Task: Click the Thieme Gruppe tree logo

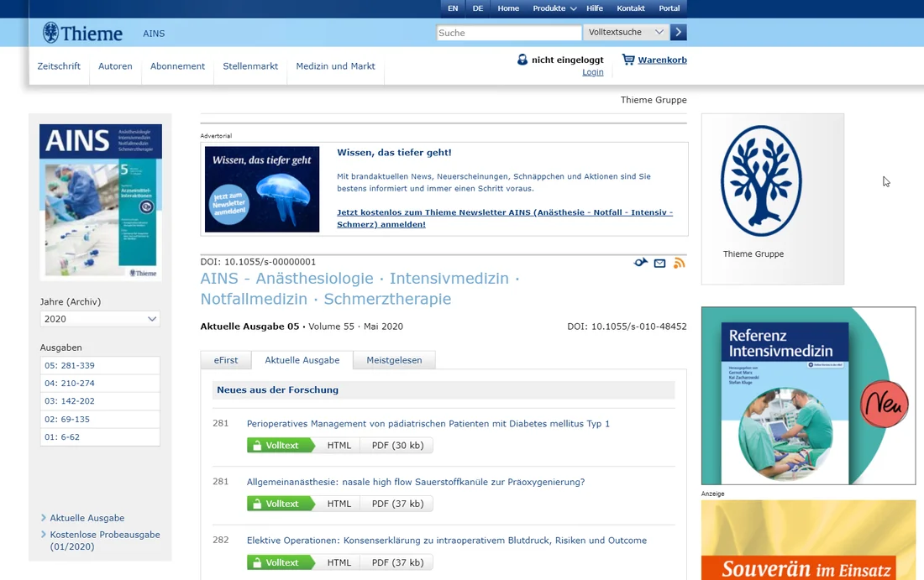Action: pyautogui.click(x=761, y=180)
